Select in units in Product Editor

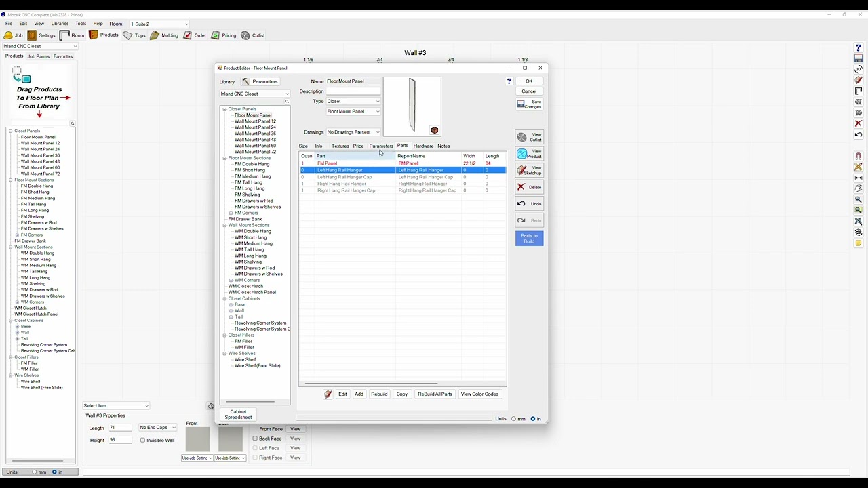533,419
